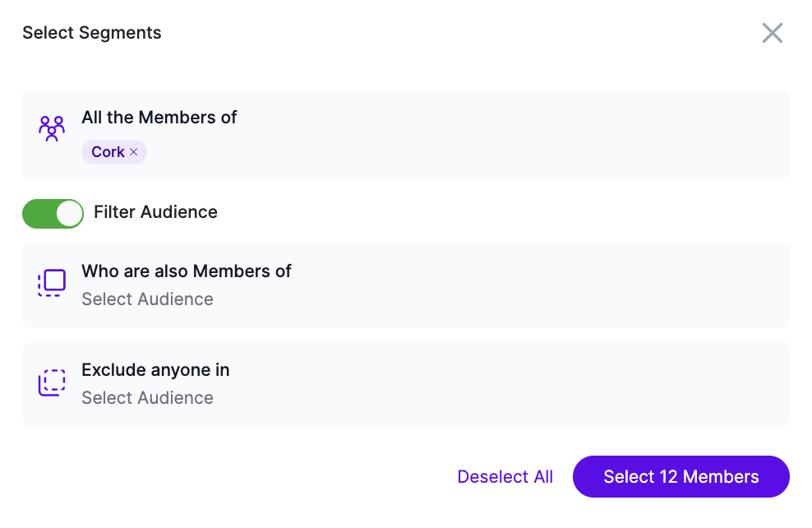Image resolution: width=812 pixels, height=528 pixels.
Task: Click the Exclude anyone in heading
Action: 155,370
